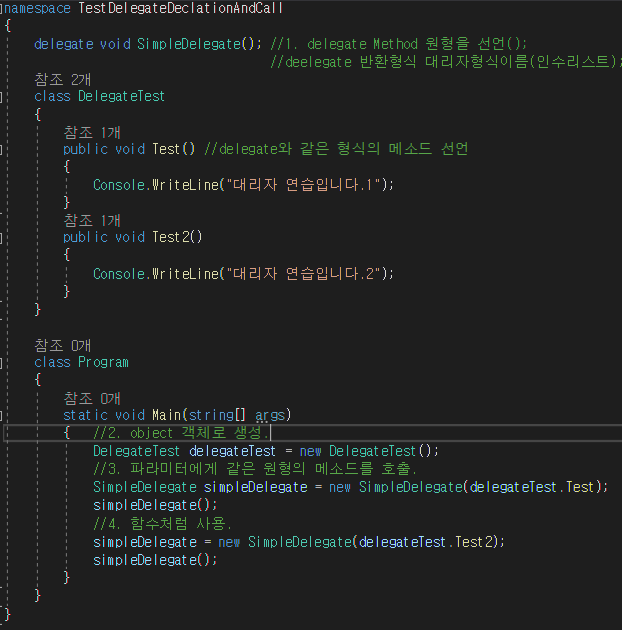Click the 'new' keyword before DelegateTest()
Screen dimensions: 622x630
click(x=311, y=452)
